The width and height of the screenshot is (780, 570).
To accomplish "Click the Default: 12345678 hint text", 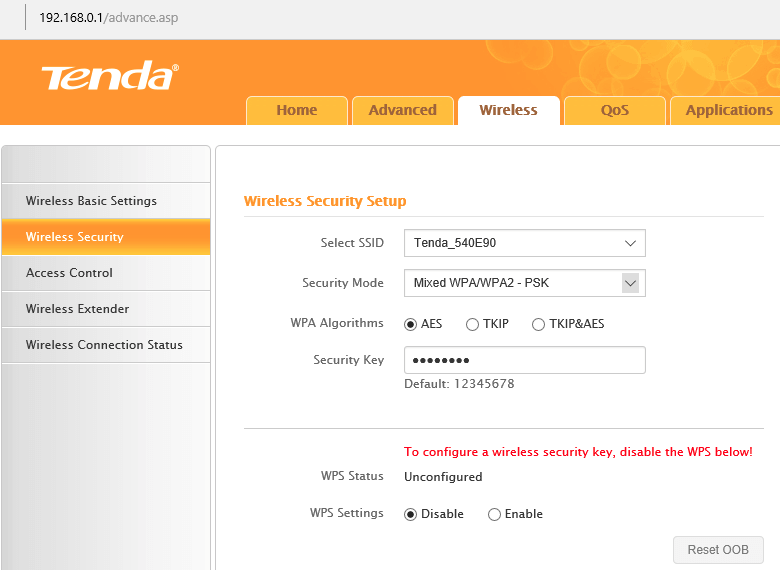I will pyautogui.click(x=459, y=383).
